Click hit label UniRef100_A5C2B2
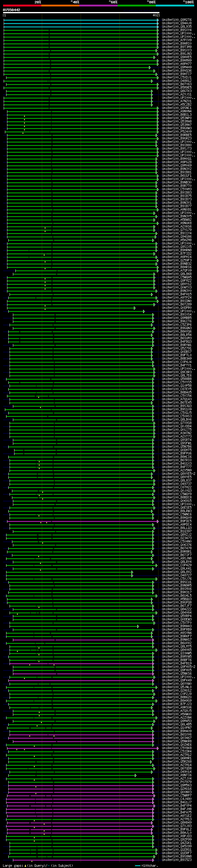The image size is (197, 868). coord(177,104)
